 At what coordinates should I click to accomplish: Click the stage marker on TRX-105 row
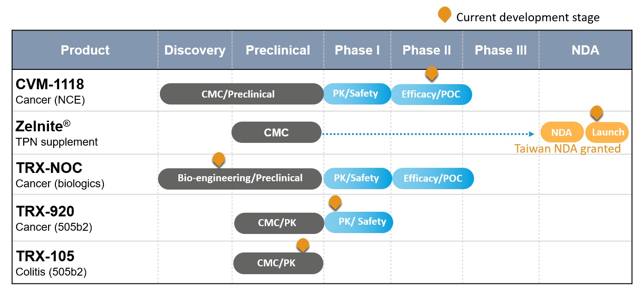(x=303, y=245)
